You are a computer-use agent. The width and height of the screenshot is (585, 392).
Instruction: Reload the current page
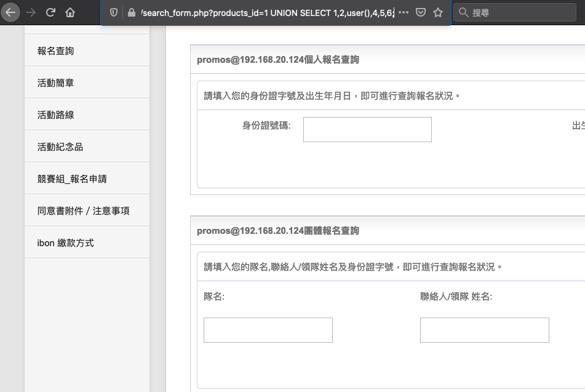(x=50, y=12)
